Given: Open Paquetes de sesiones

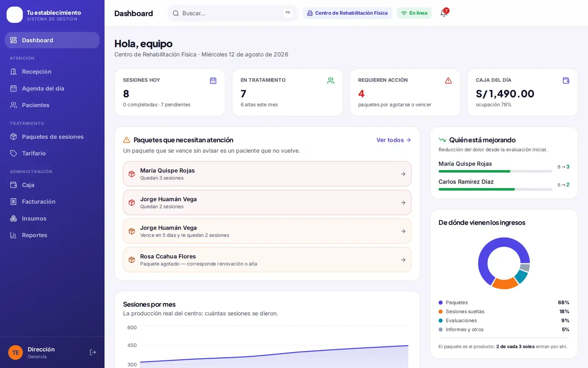Looking at the screenshot, I should (52, 137).
